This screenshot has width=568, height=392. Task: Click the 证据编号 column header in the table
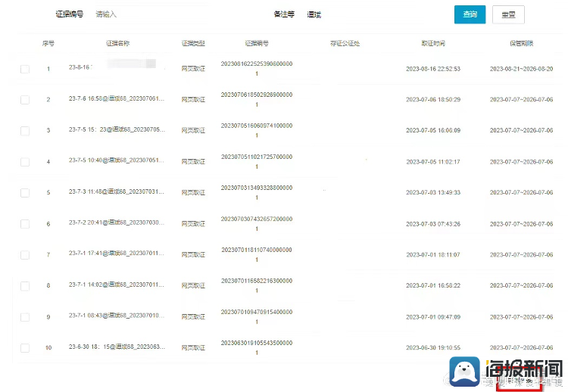click(x=257, y=43)
